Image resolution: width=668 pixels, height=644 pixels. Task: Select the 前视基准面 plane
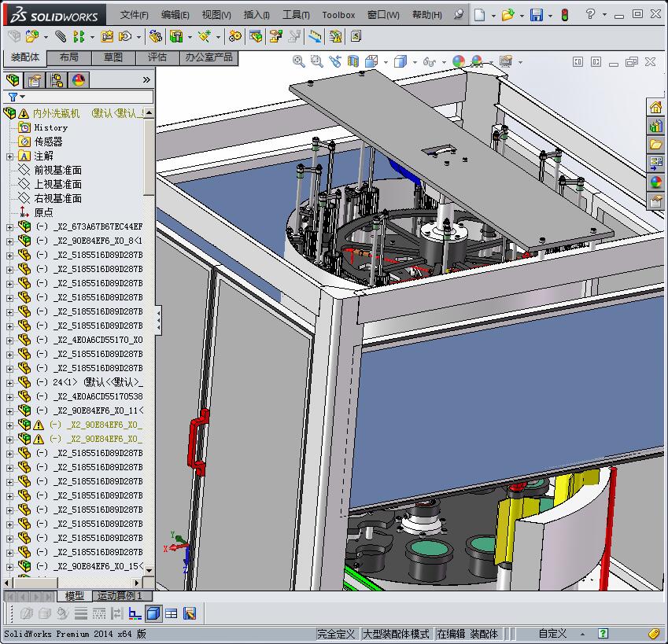57,171
